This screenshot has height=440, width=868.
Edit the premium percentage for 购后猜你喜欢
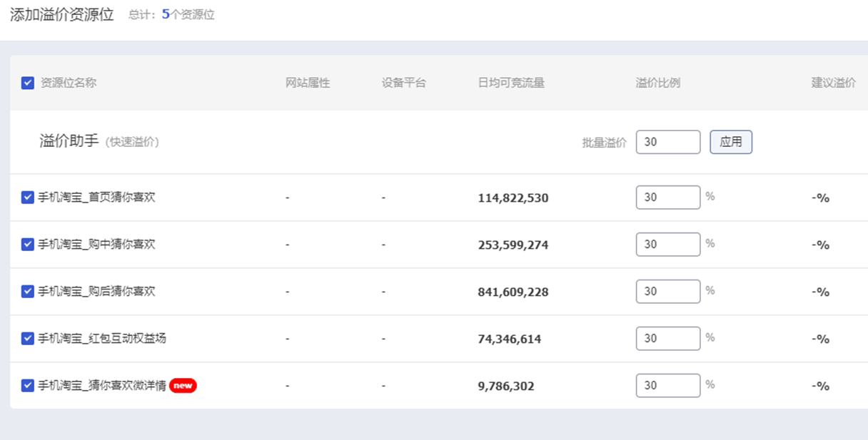[667, 292]
